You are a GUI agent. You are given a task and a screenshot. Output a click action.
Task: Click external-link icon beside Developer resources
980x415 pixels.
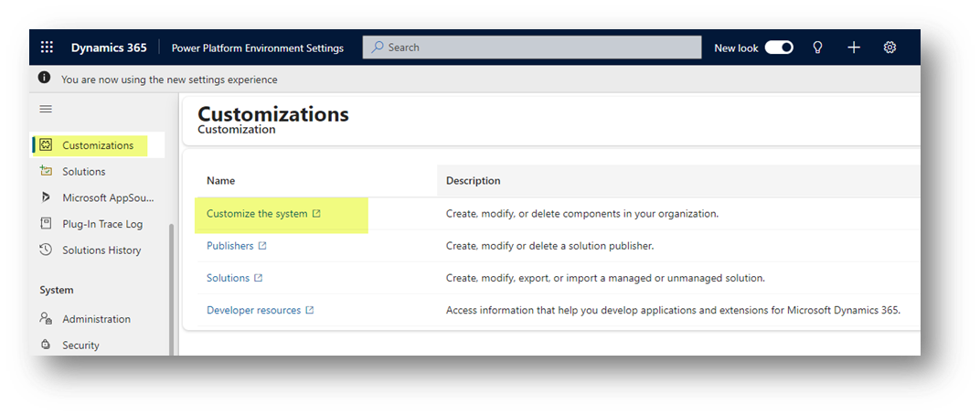click(309, 310)
